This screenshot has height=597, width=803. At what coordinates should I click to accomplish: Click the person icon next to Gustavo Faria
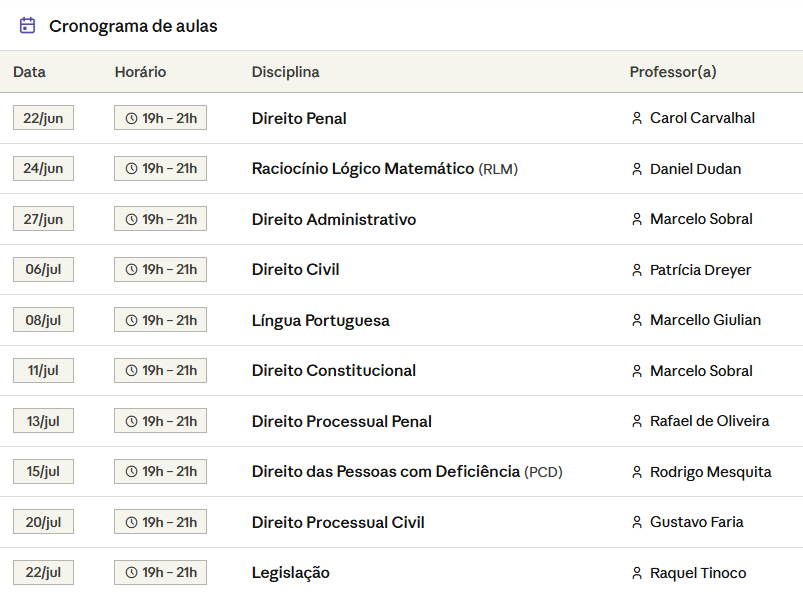(x=637, y=522)
